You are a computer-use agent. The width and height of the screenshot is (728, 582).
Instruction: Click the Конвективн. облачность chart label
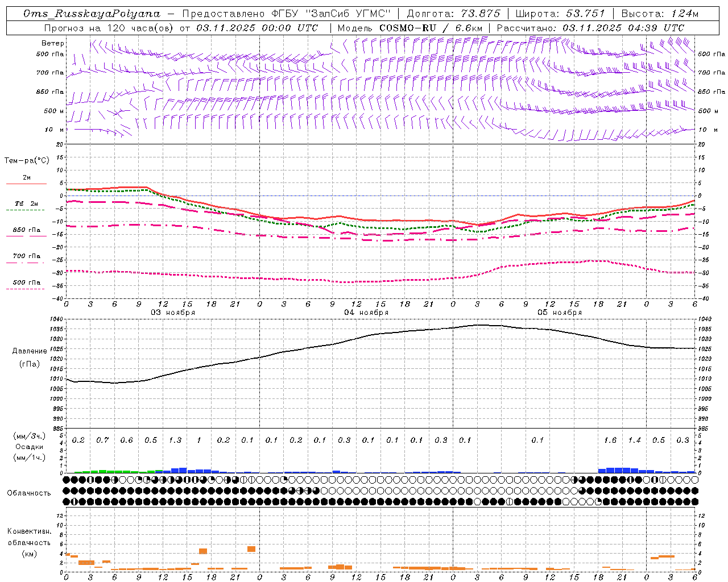[x=30, y=537]
